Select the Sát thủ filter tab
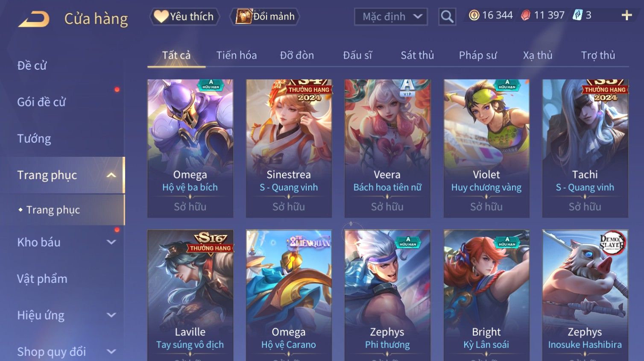 417,55
